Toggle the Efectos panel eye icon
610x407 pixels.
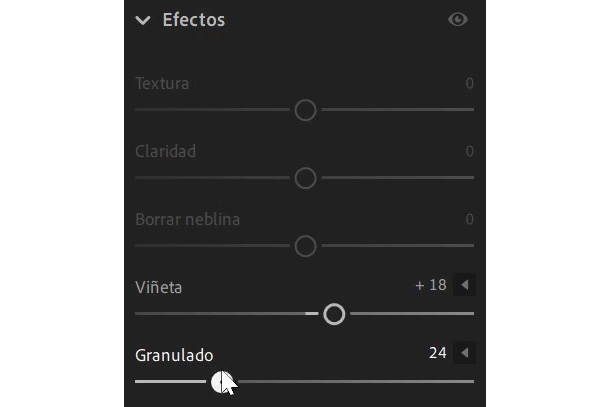click(458, 19)
